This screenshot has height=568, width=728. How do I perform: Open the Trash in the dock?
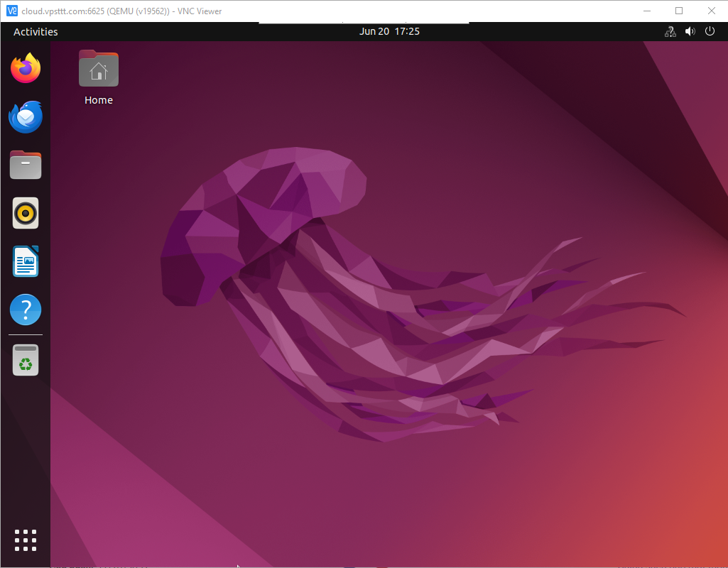(x=26, y=360)
